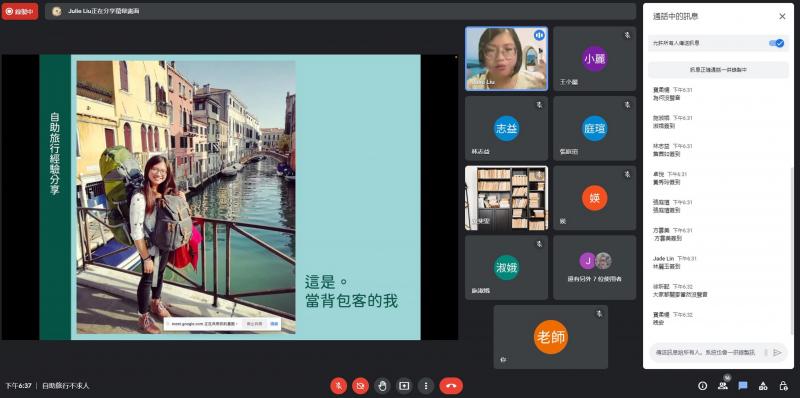Viewport: 800px width, 398px height.
Task: Select the 淑娥 participant tile
Action: 506,267
